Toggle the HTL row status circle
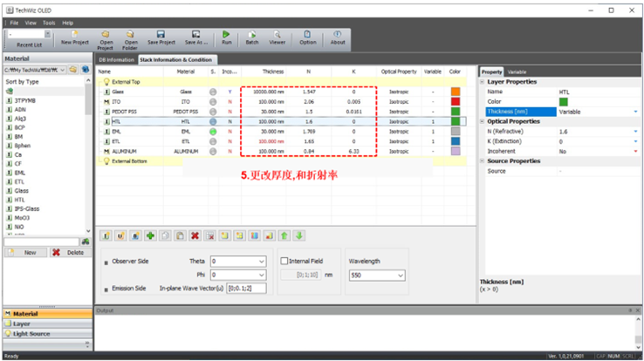This screenshot has width=644, height=361. point(213,122)
